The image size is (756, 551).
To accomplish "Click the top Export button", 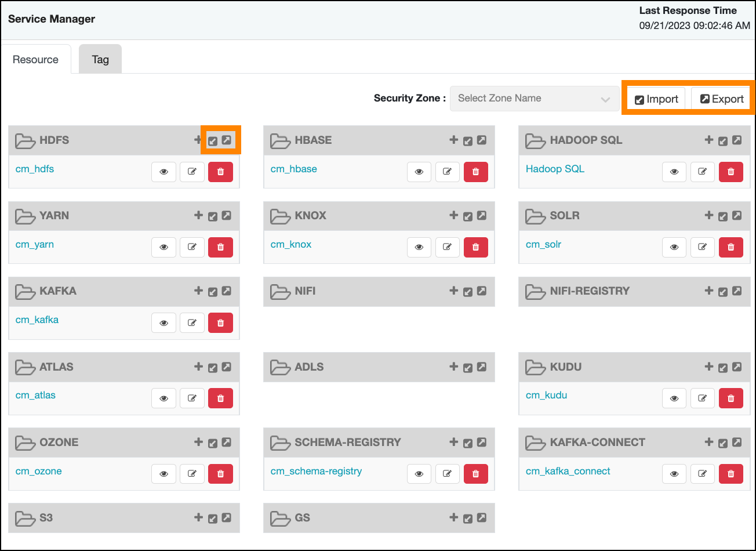I will [721, 99].
